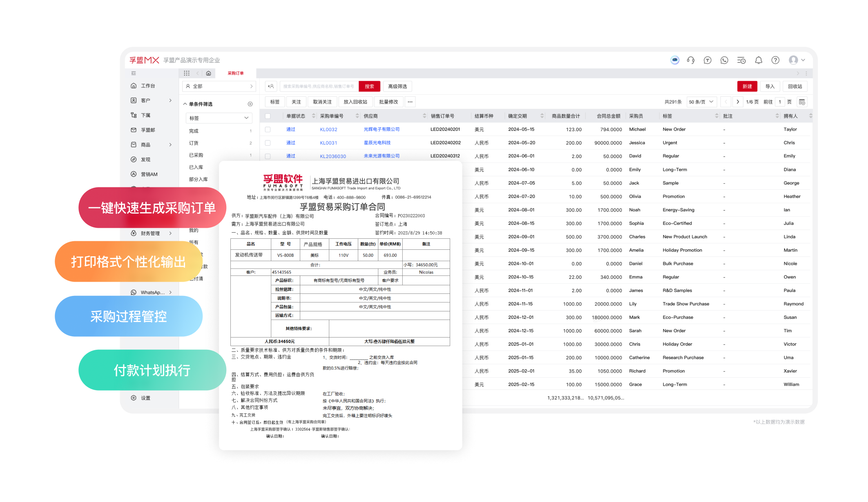
Task: Open notifications via the bell icon
Action: [x=759, y=60]
